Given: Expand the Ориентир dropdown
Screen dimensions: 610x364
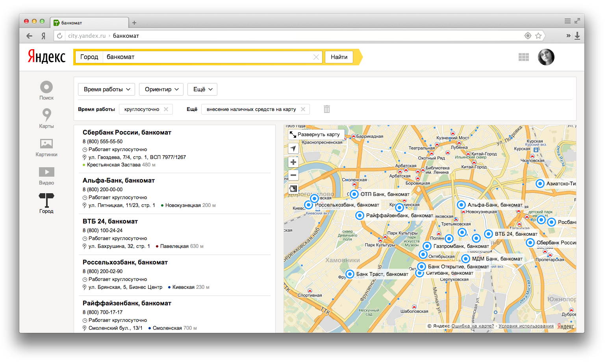Looking at the screenshot, I should coord(161,89).
